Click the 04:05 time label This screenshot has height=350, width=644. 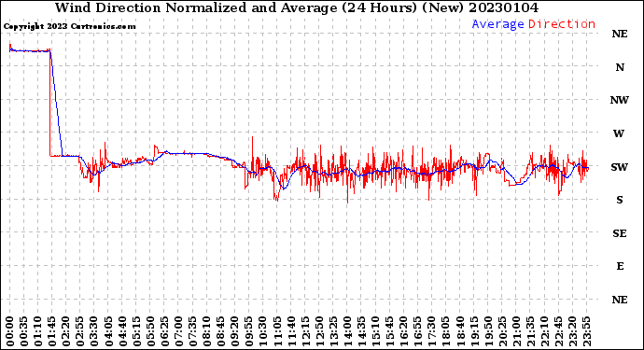108,331
